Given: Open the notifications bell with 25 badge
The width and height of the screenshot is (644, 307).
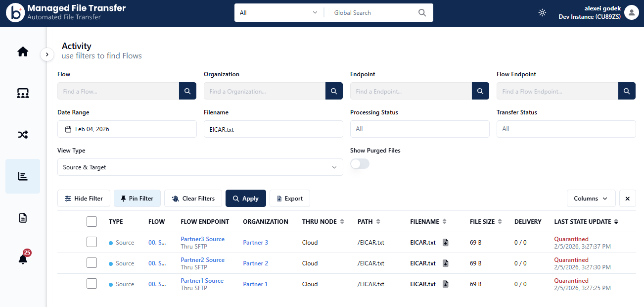Looking at the screenshot, I should coord(23,259).
